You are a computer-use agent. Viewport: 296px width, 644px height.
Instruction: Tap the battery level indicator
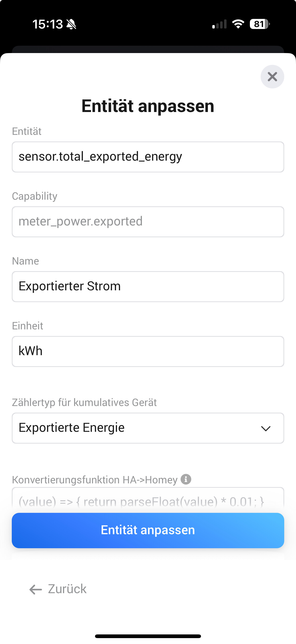pos(259,24)
